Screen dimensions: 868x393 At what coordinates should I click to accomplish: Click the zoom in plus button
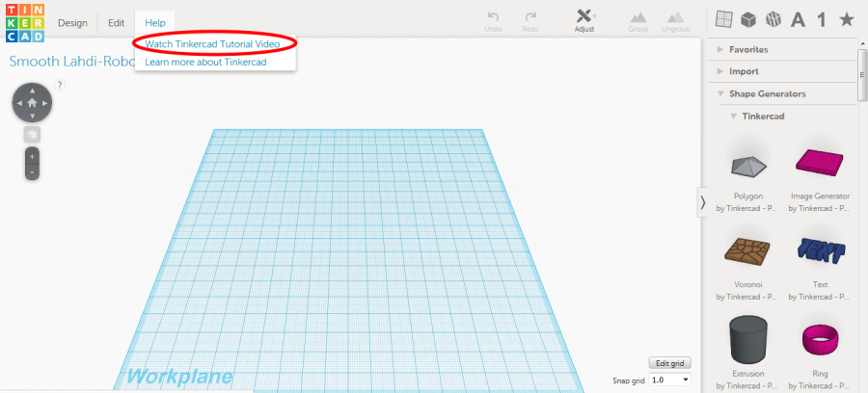(32, 155)
